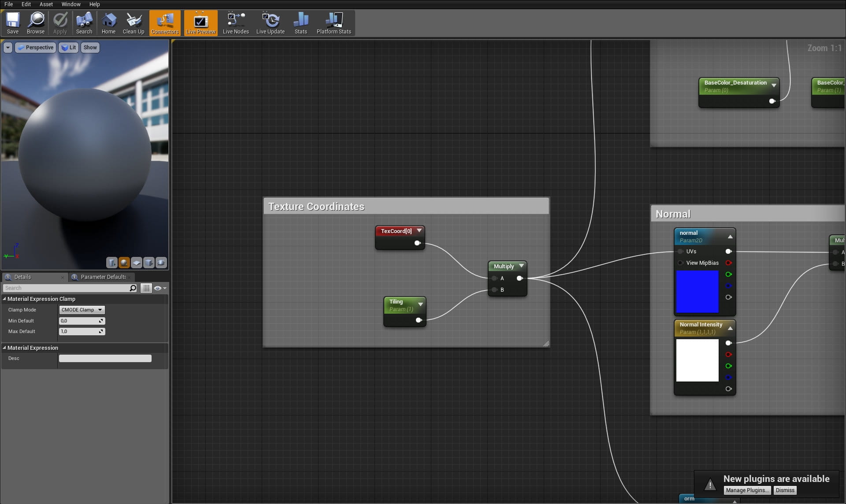Toggle Live Update option

[271, 23]
